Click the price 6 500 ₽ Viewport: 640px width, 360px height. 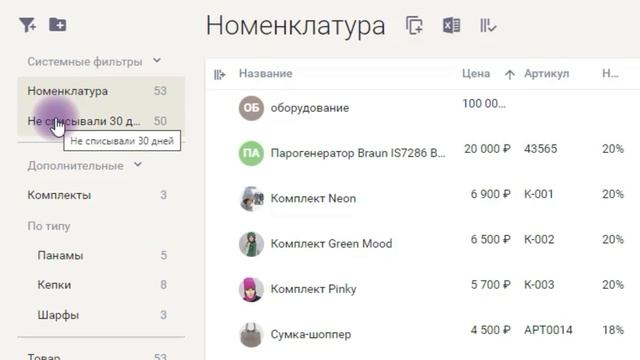(x=491, y=239)
